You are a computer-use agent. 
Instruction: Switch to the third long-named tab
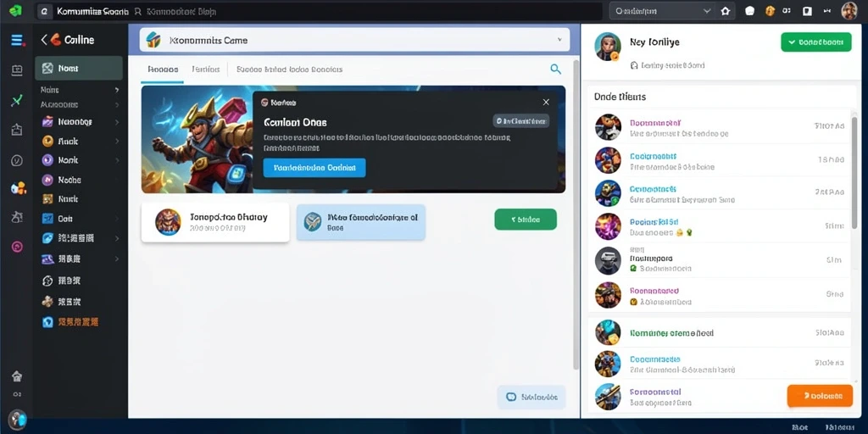[290, 70]
